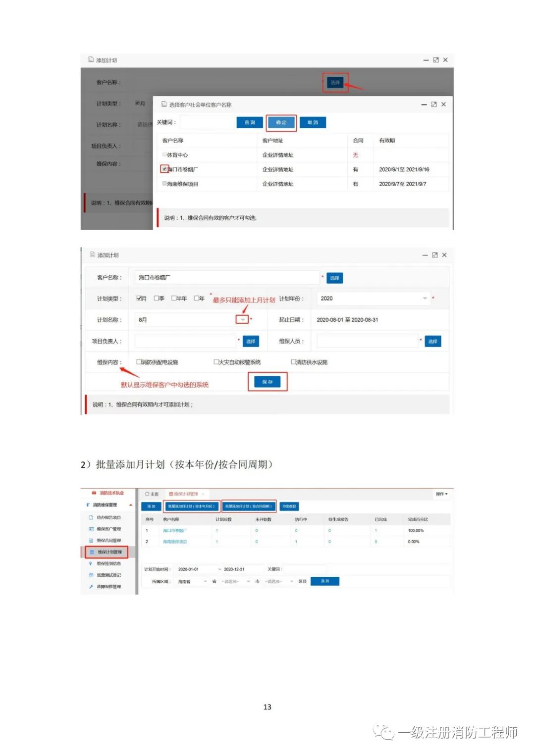Close the second 添加计划 window
The width and height of the screenshot is (535, 756).
tap(444, 255)
